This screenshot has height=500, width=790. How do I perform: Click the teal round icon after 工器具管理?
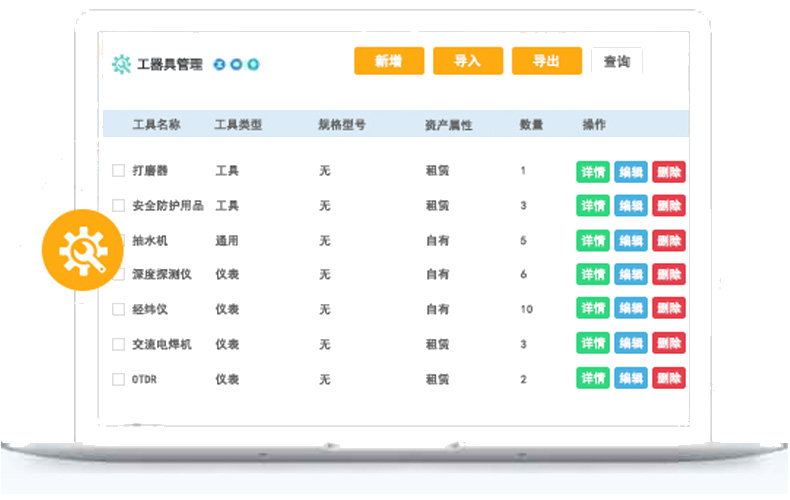tap(253, 65)
